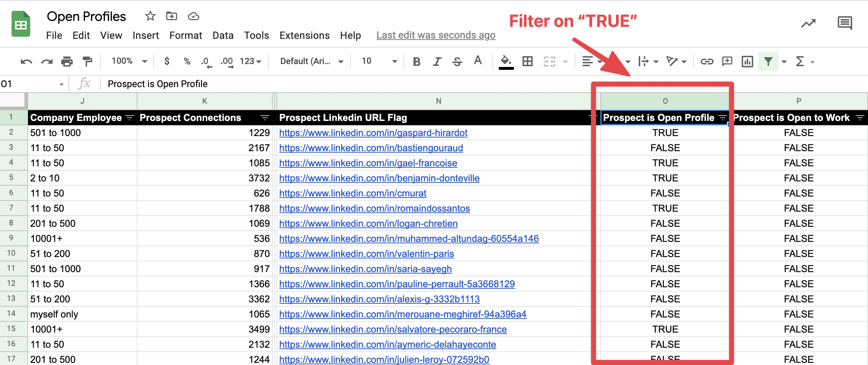868x365 pixels.
Task: Open the activity trend icon
Action: point(808,24)
